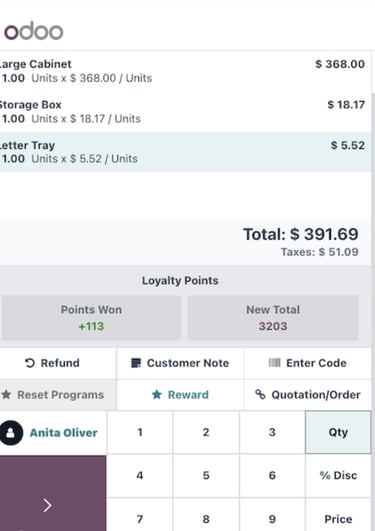Tap numpad key 5

(x=206, y=475)
